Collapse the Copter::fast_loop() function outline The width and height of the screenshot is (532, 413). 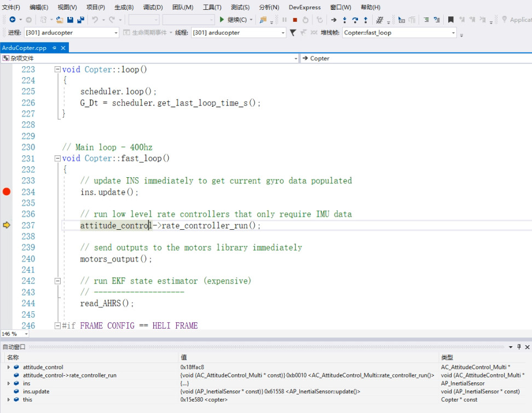point(57,158)
